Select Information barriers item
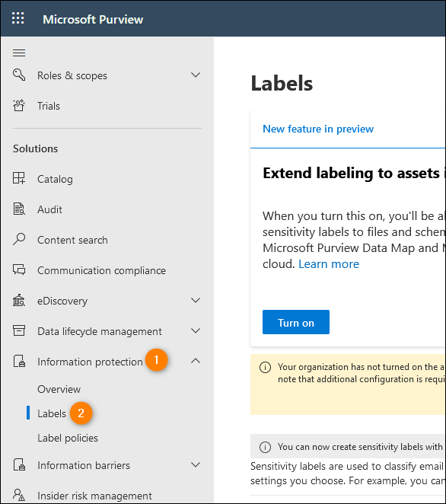 (x=84, y=465)
